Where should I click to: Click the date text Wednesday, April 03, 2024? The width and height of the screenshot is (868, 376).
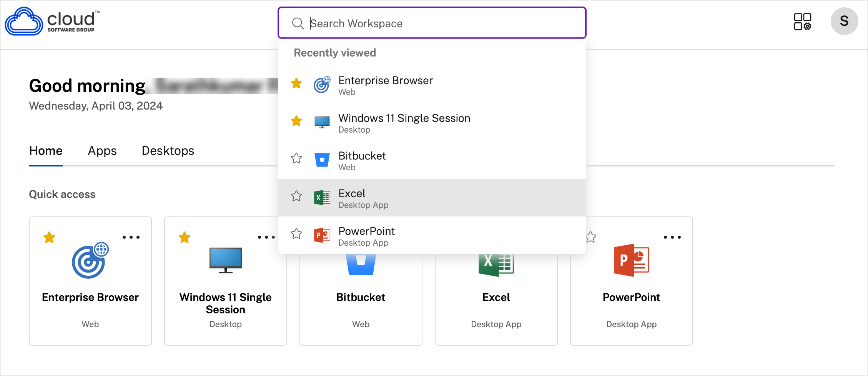(96, 106)
